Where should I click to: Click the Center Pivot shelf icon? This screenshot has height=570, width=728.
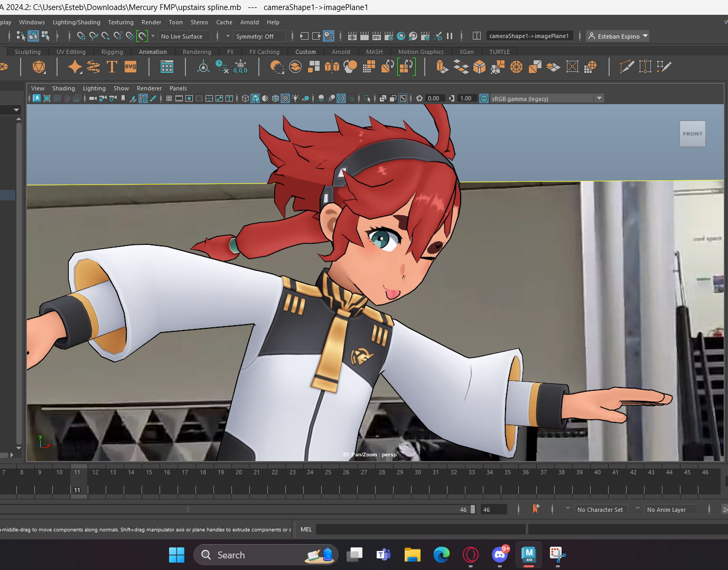[203, 67]
